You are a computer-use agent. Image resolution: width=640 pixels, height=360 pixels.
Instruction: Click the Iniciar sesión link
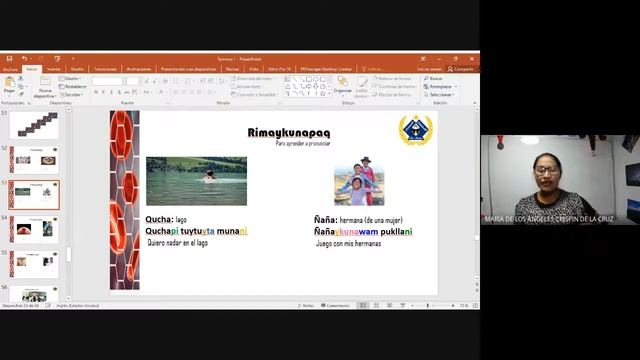pyautogui.click(x=429, y=69)
